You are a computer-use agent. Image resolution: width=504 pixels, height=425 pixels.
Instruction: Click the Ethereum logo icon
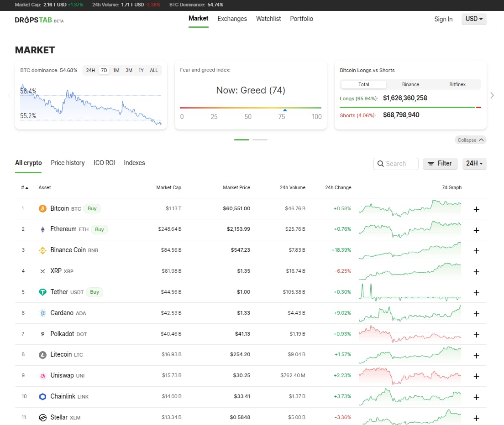pyautogui.click(x=42, y=229)
